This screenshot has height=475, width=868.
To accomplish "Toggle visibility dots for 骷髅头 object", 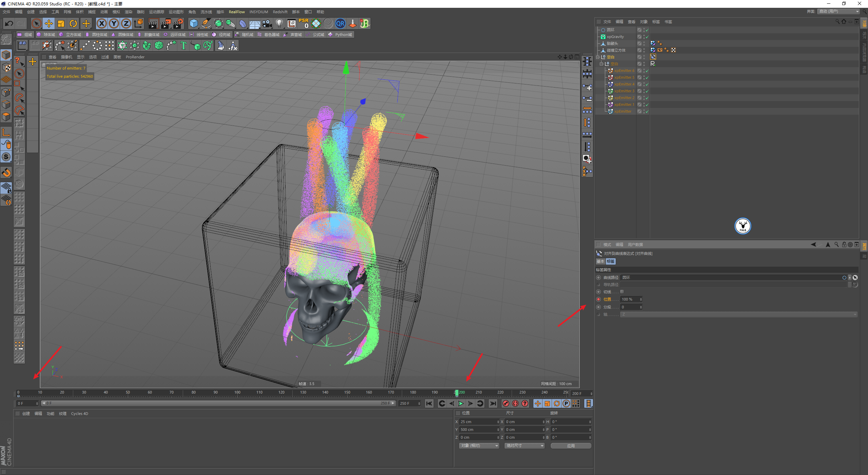I will 644,43.
